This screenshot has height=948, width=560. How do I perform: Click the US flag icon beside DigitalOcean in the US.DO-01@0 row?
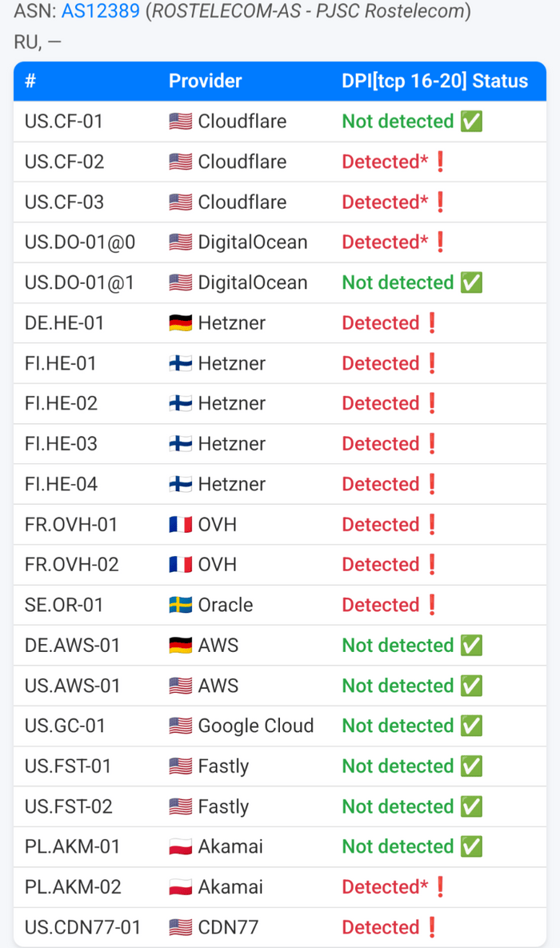coord(180,242)
